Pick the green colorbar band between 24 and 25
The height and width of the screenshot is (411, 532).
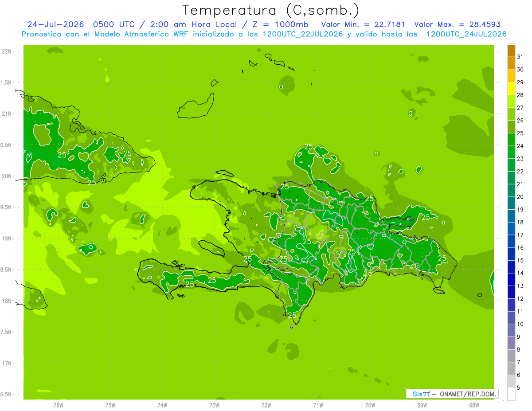click(x=511, y=139)
